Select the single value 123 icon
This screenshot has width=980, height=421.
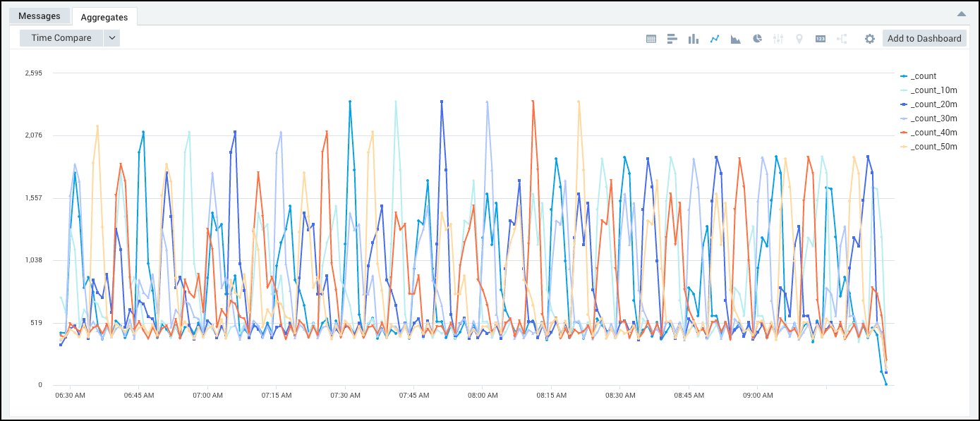[821, 39]
